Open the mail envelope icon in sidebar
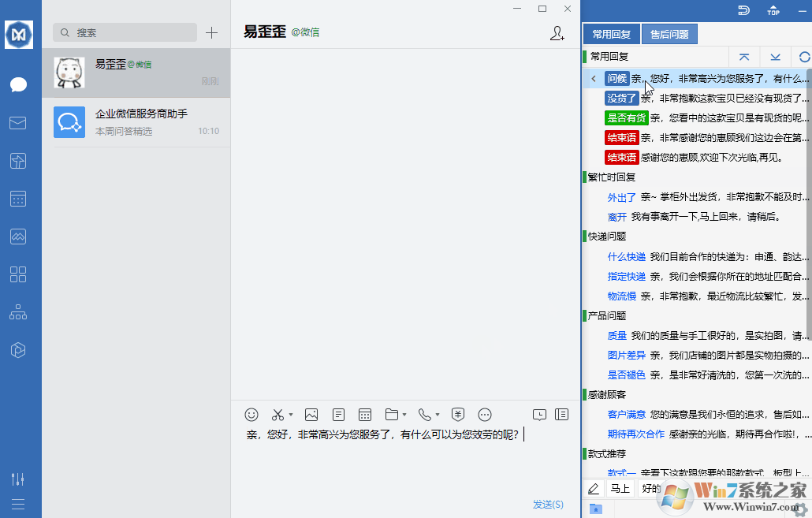The width and height of the screenshot is (812, 518). [x=18, y=123]
